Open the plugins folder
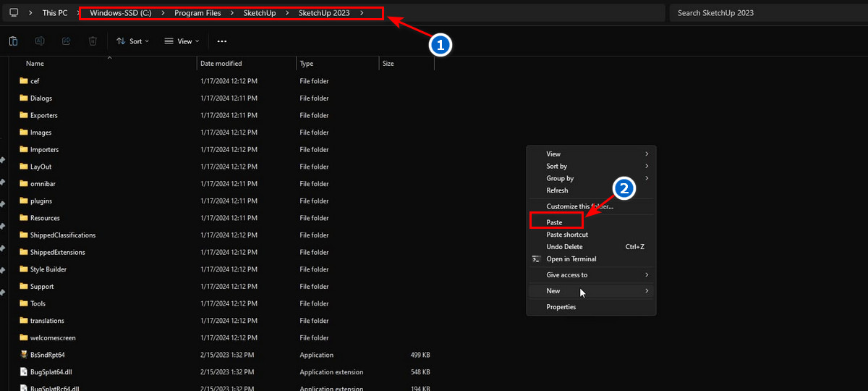 tap(41, 201)
